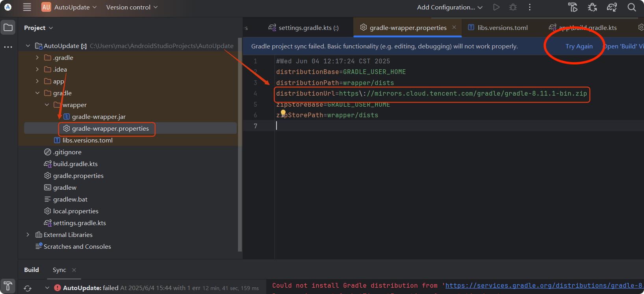644x294 pixels.
Task: Open the Project view dropdown
Action: point(39,28)
